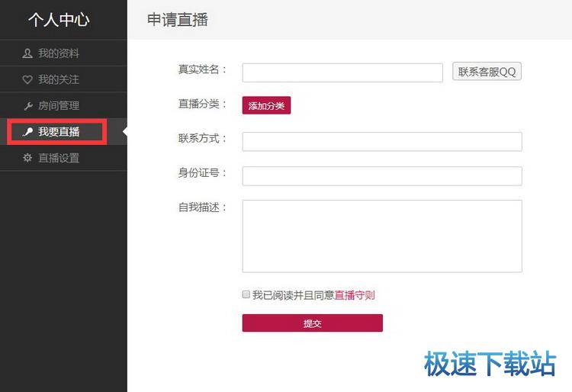
Task: Click inside the 自我描述 text area
Action: pos(382,236)
